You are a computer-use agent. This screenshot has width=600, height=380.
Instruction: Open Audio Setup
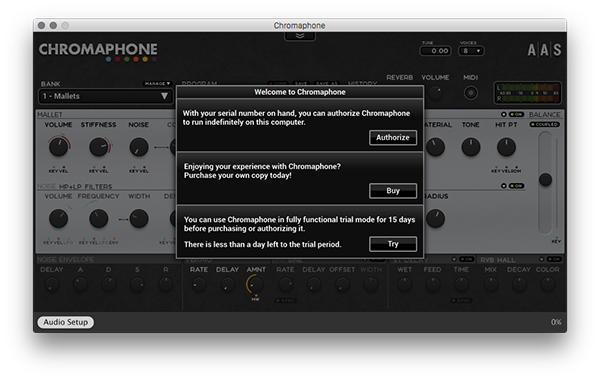click(x=65, y=322)
